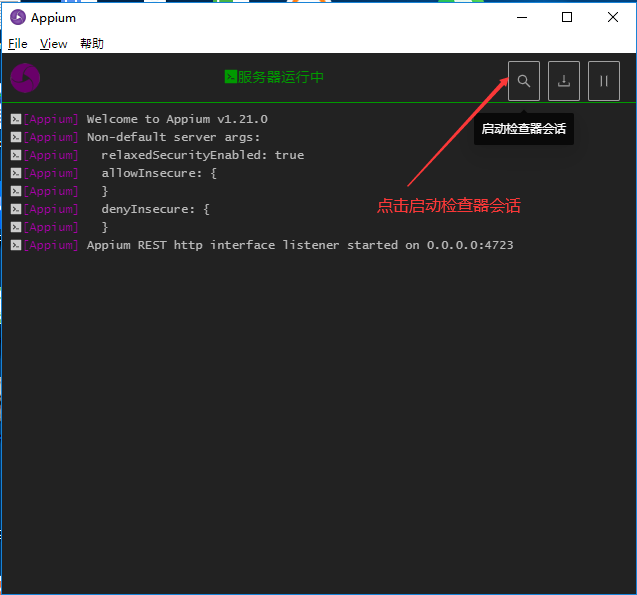Click log text 'denyInsecure: {'
This screenshot has width=637, height=595.
156,209
